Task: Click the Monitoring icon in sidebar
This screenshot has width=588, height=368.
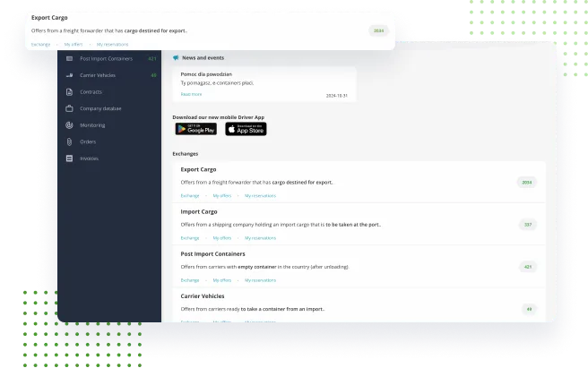Action: [x=69, y=125]
